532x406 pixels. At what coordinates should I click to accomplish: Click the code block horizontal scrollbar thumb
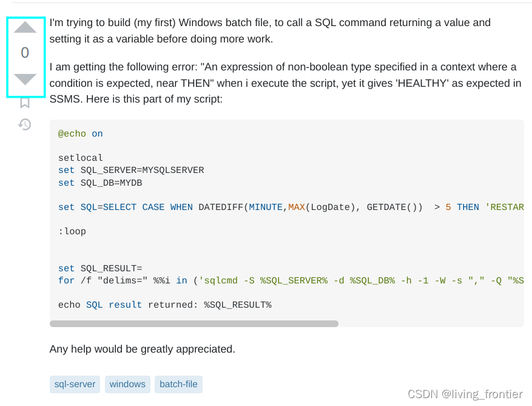pos(194,323)
